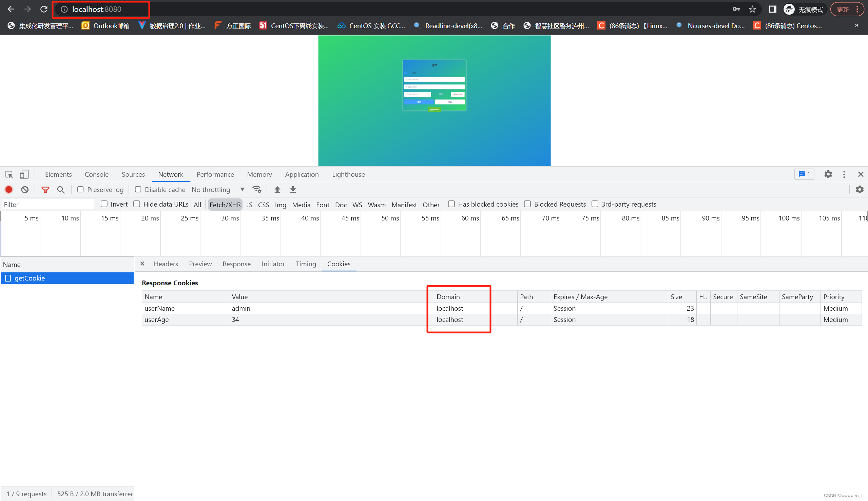
Task: Expand hidden bookmarks with the chevron
Action: pyautogui.click(x=857, y=25)
